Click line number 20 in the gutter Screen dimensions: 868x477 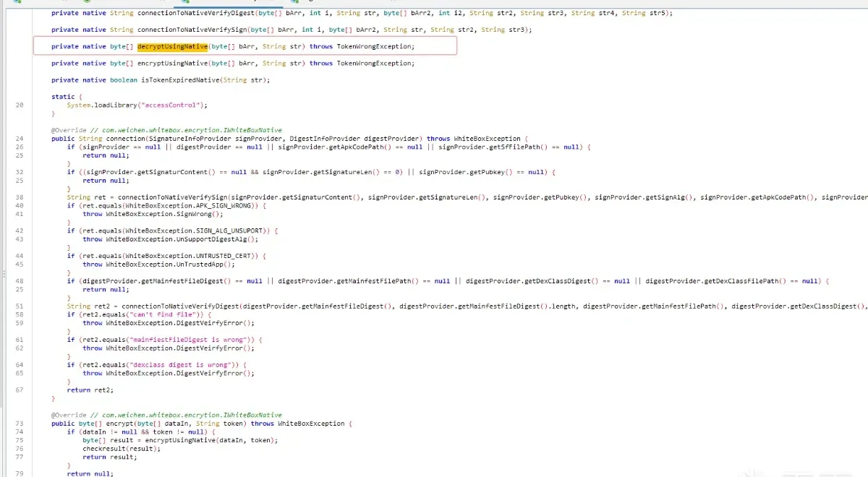tap(19, 105)
